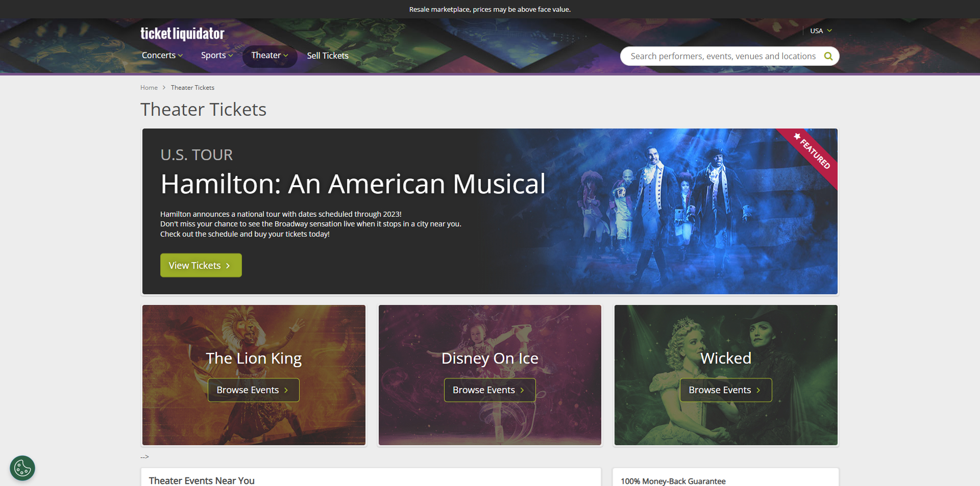Click the search magnifier icon
Viewport: 980px width, 486px height.
pyautogui.click(x=828, y=56)
